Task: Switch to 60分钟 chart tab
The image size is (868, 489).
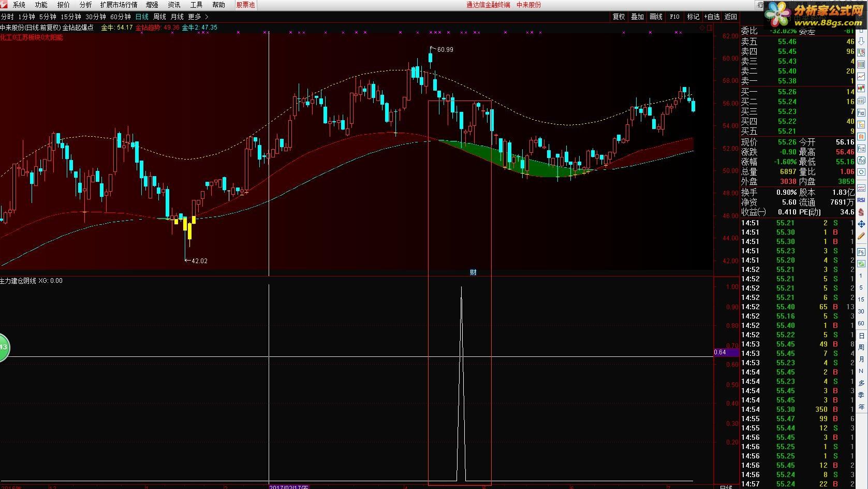Action: (x=121, y=17)
